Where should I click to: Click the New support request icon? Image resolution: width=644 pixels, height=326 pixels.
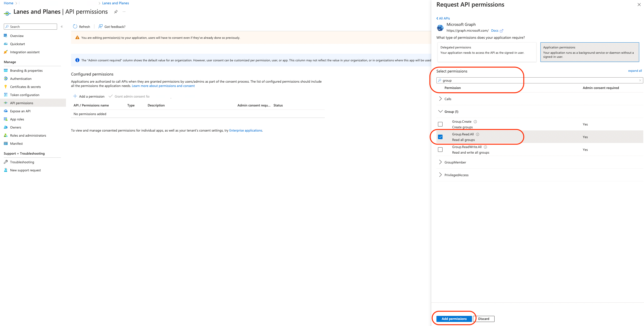point(6,170)
